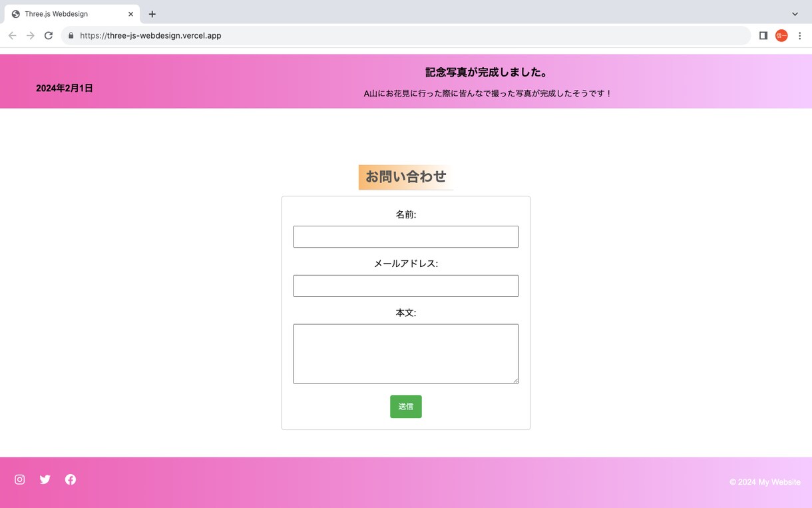This screenshot has height=508, width=812.
Task: View site info via the lock icon
Action: 71,35
